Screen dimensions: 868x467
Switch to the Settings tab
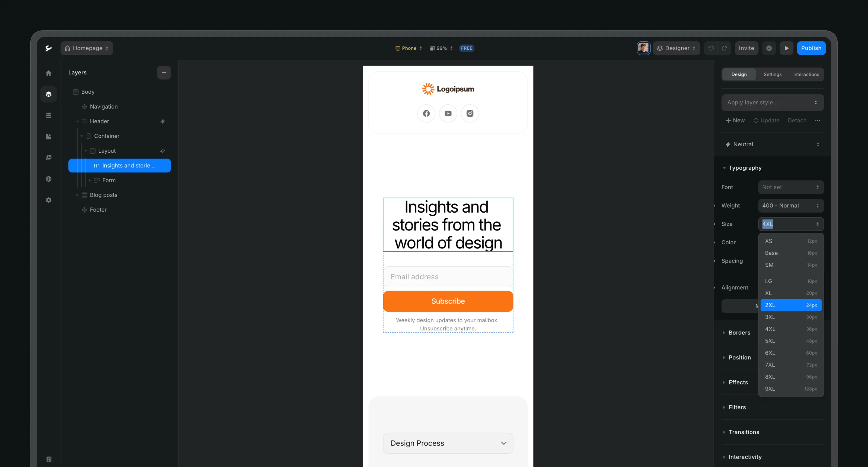pos(772,74)
